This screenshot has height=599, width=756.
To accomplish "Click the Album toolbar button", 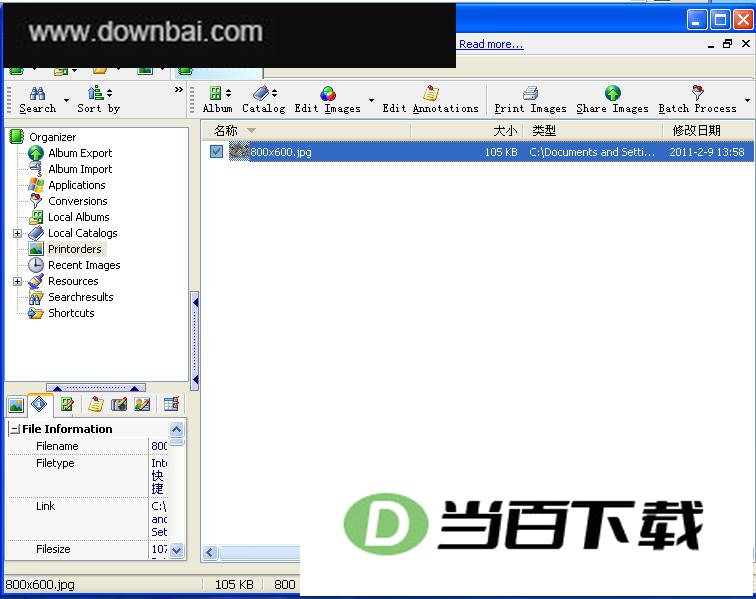I will point(217,100).
